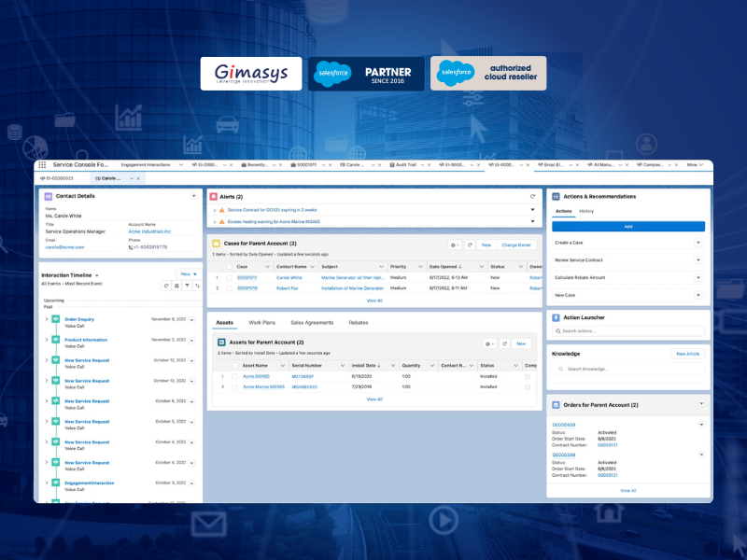The width and height of the screenshot is (747, 560).
Task: Click the Search Knowledge input field
Action: pos(628,369)
